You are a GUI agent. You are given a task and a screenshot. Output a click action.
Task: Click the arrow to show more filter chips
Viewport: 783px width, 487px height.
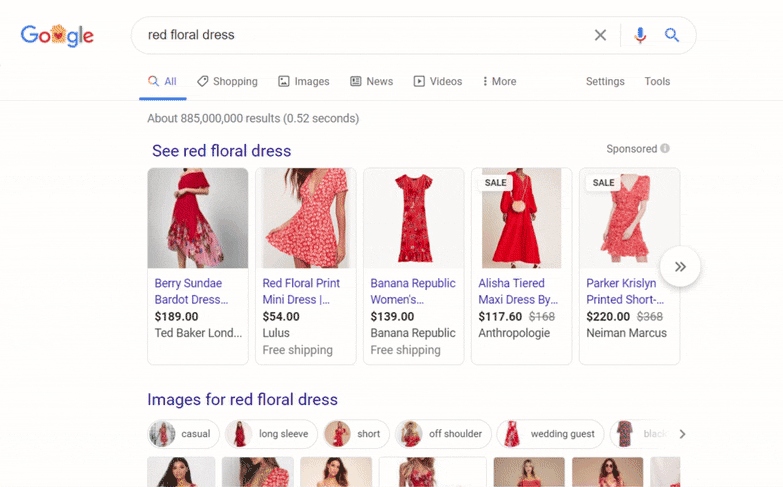pyautogui.click(x=682, y=434)
